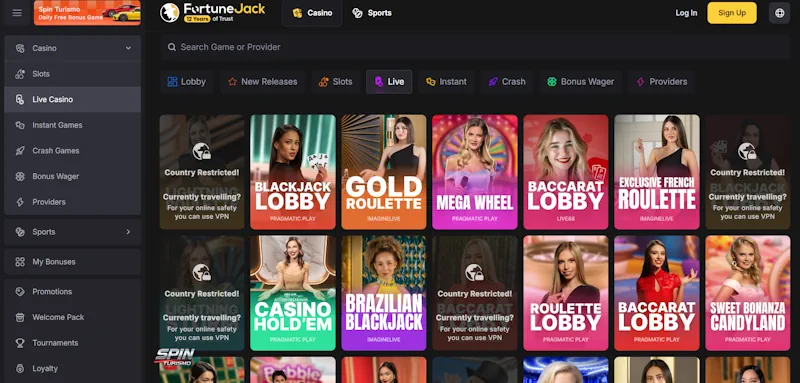Open the Exclusive French Roulette card
This screenshot has height=383, width=800.
point(657,172)
